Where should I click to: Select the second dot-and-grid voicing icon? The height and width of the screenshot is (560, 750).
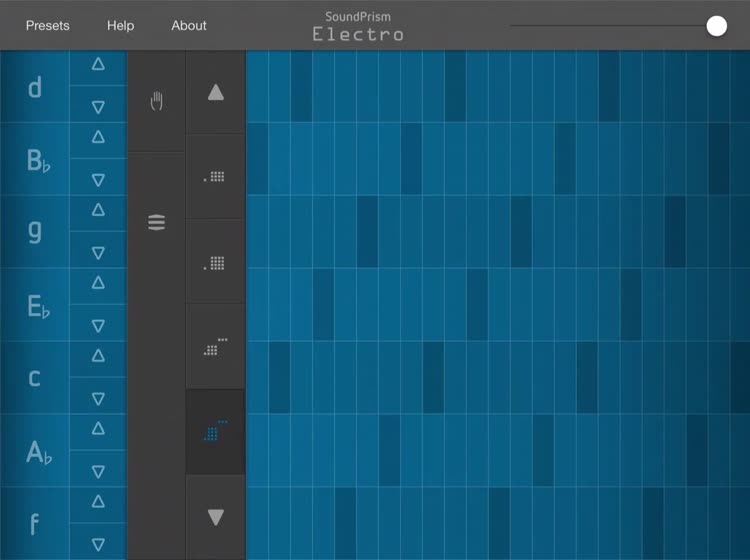pos(214,263)
